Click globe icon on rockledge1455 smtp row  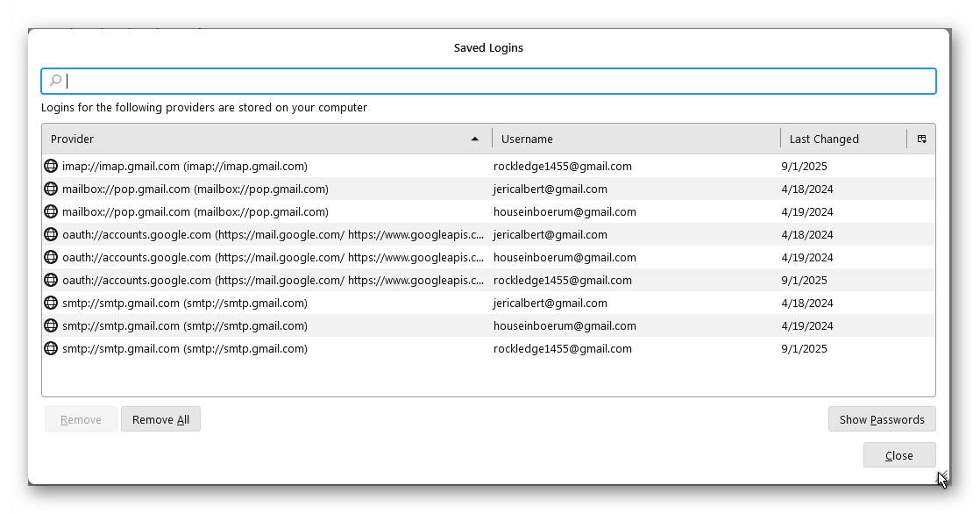click(51, 348)
